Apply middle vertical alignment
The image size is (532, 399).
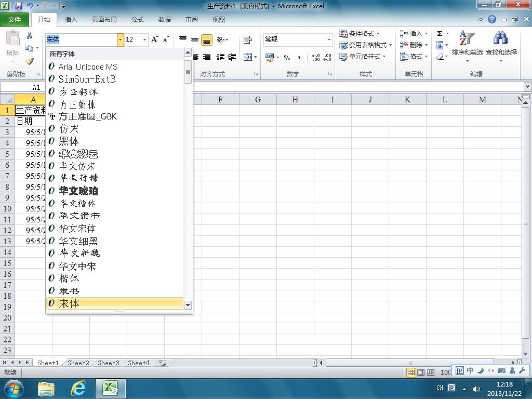point(195,39)
